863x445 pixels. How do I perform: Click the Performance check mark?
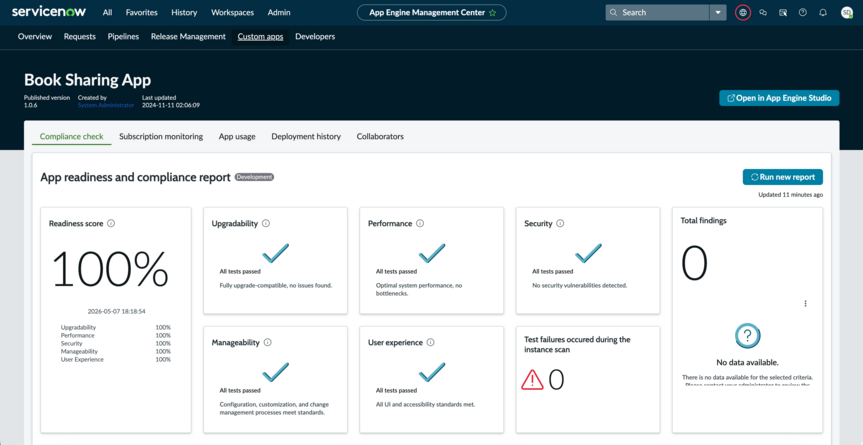click(432, 252)
